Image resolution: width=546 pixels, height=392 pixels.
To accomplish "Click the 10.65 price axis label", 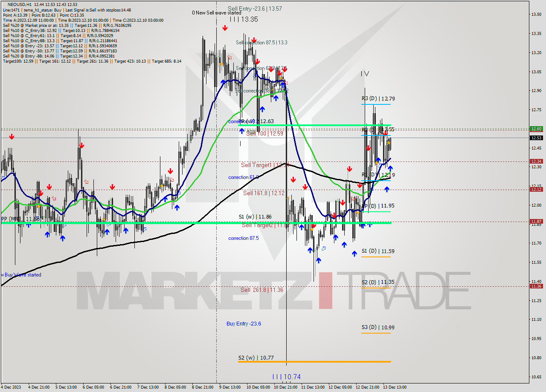I will point(536,377).
